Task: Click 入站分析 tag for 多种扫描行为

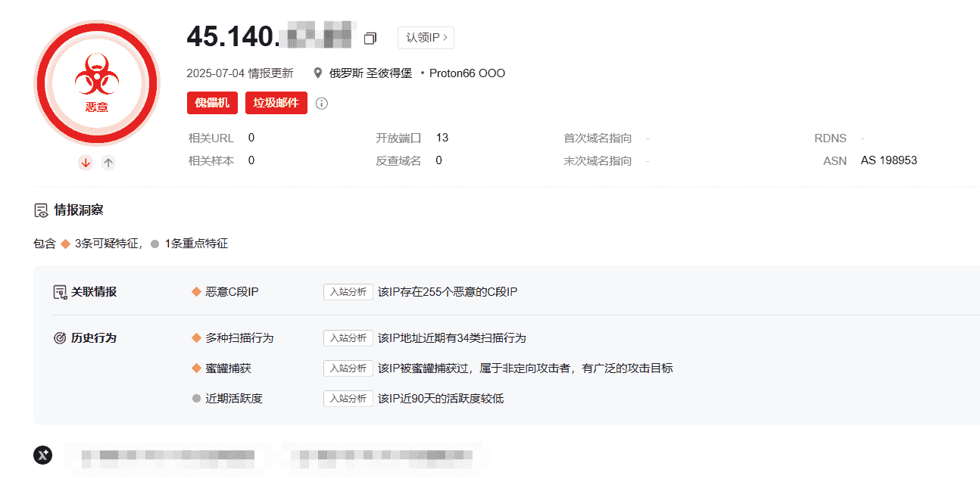Action: pos(348,338)
